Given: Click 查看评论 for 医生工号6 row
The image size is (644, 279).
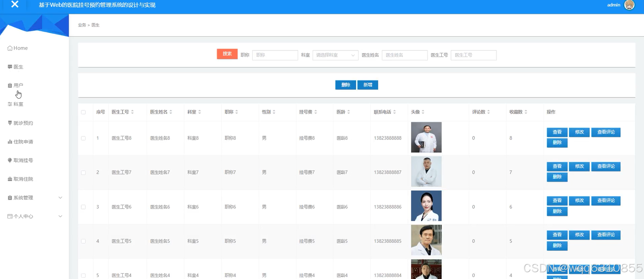Looking at the screenshot, I should click(x=606, y=200).
